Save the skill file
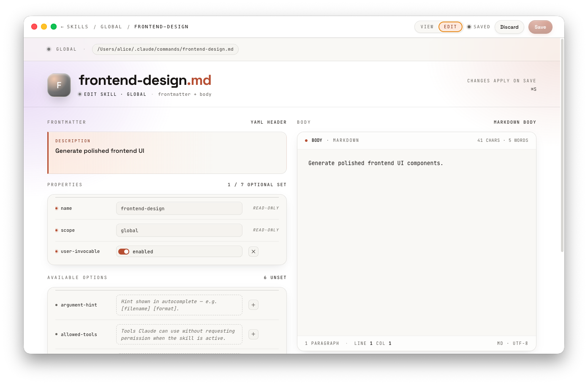Image resolution: width=588 pixels, height=385 pixels. click(x=540, y=27)
